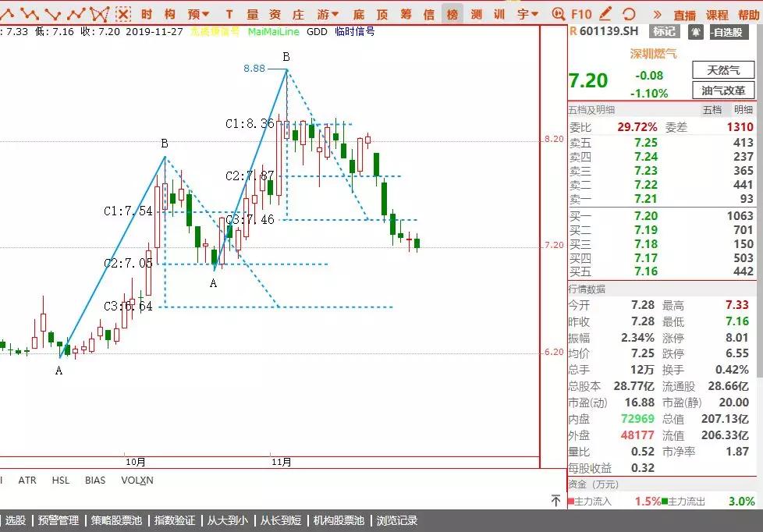Open the 预 dropdown menu

199,14
